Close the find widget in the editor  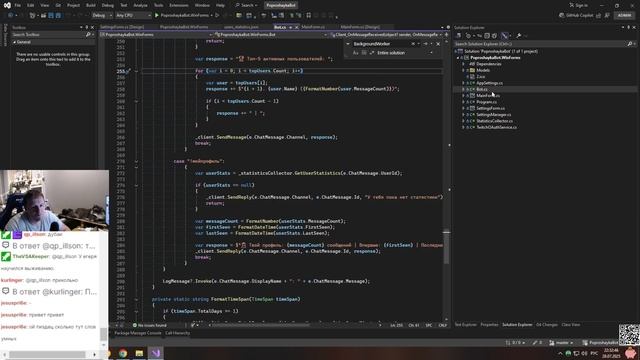pos(438,44)
